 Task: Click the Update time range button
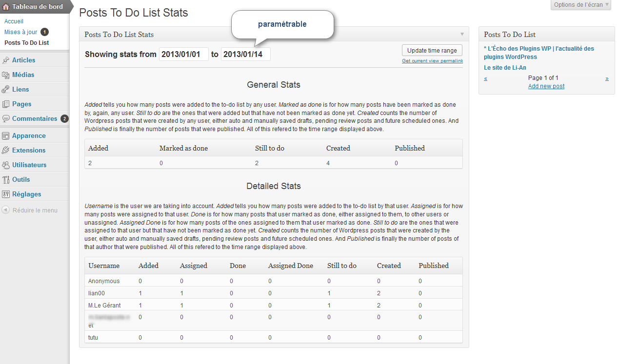tap(432, 50)
